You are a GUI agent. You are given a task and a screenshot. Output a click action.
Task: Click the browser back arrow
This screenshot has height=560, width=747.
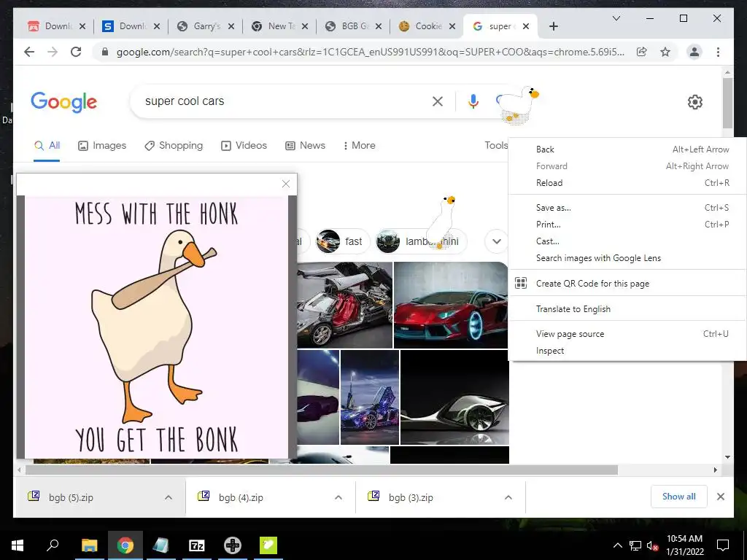[29, 52]
